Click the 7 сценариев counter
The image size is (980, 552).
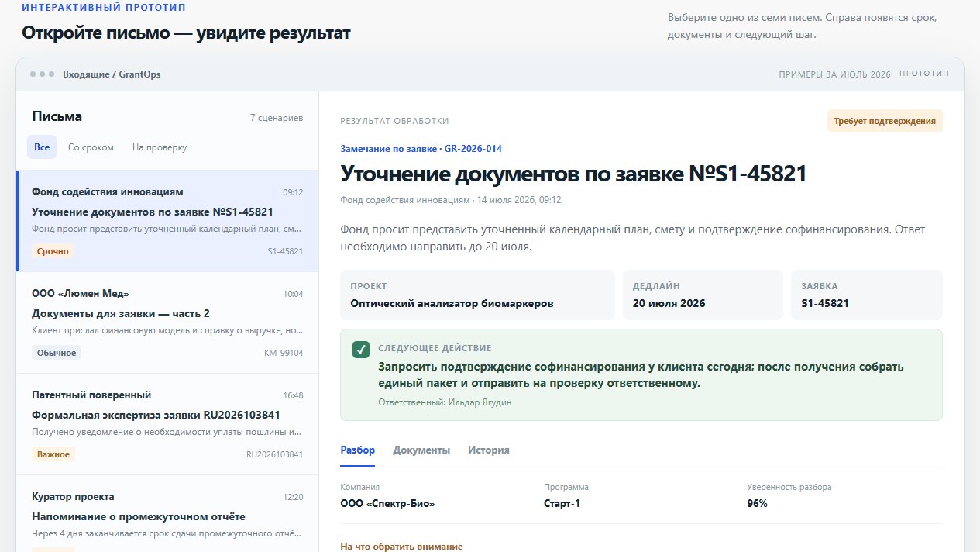(277, 118)
